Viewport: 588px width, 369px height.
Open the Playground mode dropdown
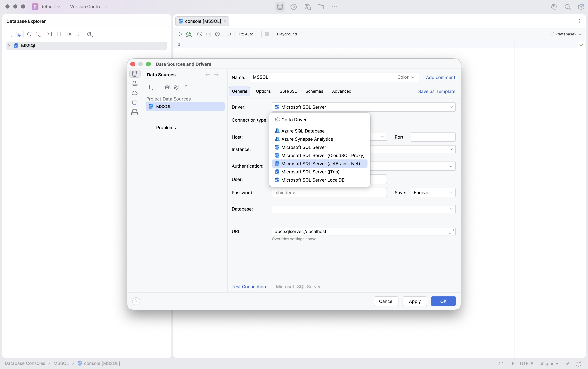tap(289, 34)
